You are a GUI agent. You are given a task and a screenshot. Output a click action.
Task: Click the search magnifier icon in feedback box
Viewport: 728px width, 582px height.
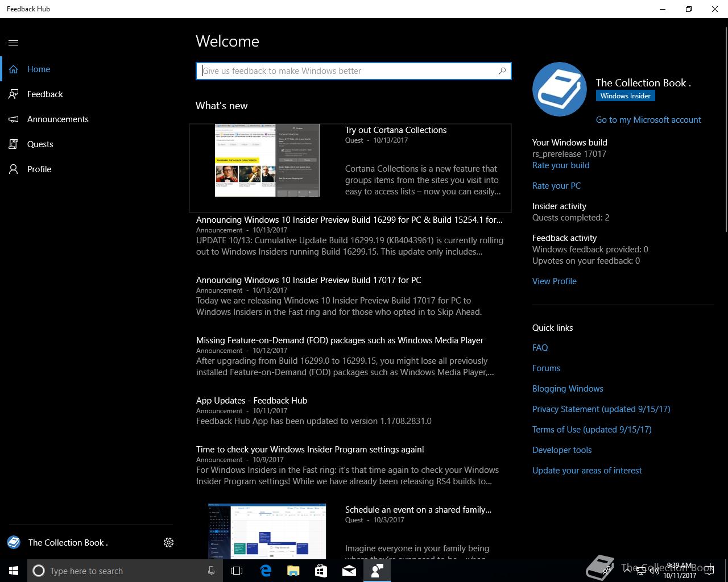click(x=502, y=71)
